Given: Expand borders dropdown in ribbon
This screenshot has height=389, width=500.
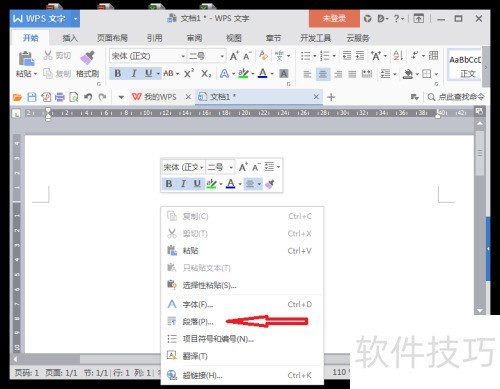Looking at the screenshot, I should pyautogui.click(x=436, y=74).
